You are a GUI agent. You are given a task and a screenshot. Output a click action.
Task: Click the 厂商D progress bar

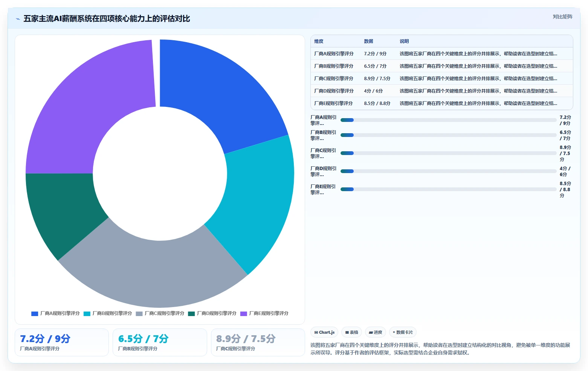click(449, 171)
